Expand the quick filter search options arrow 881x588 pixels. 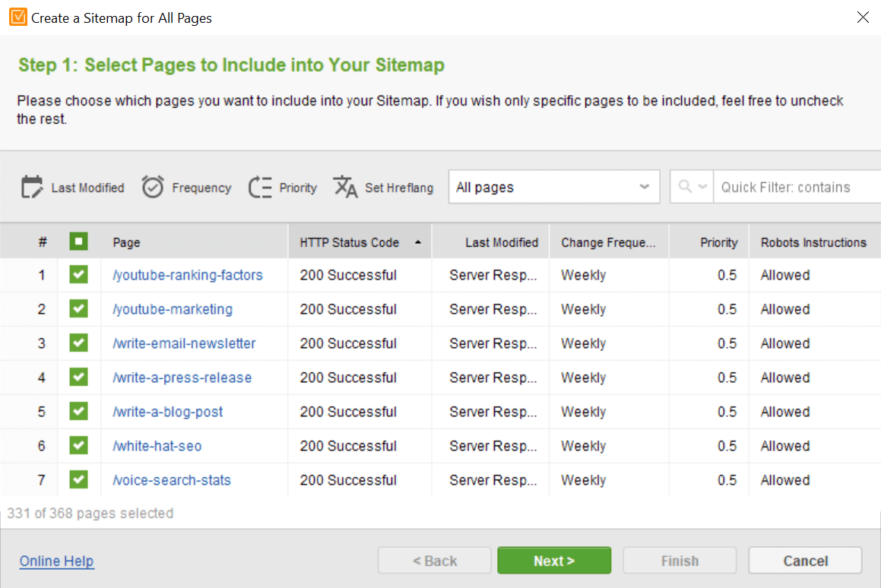[x=702, y=186]
